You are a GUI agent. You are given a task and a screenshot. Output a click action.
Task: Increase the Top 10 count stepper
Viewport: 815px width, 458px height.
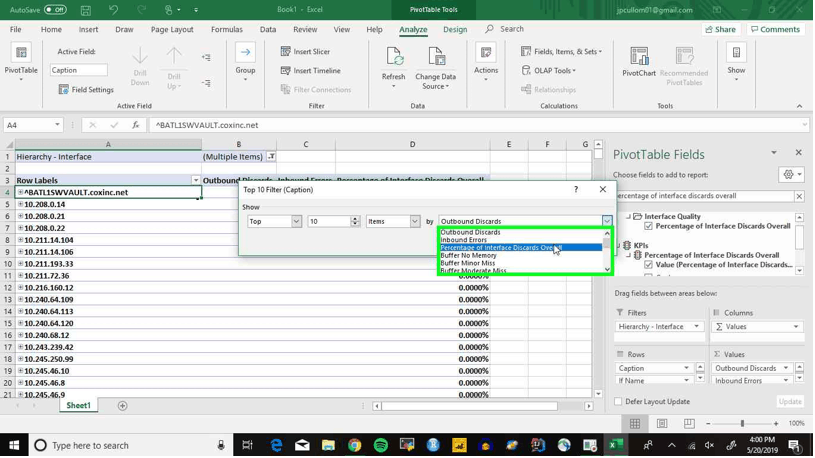pos(355,219)
